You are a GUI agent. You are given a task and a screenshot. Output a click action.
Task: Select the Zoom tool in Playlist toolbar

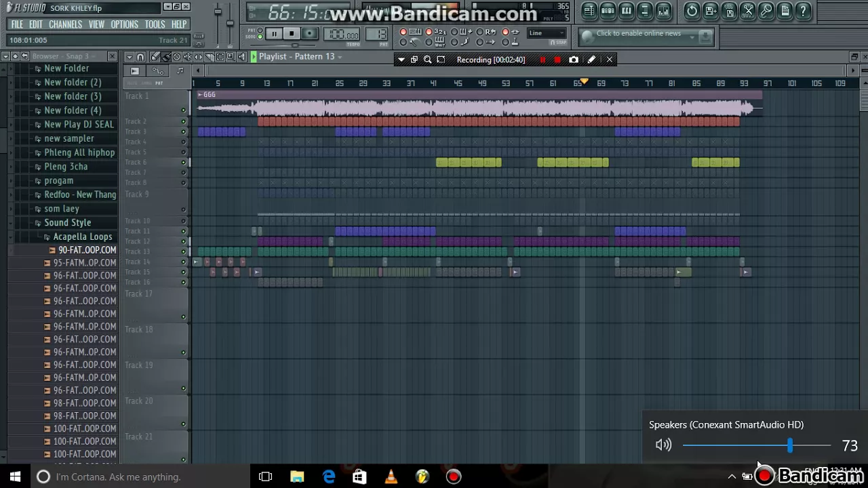[231, 57]
